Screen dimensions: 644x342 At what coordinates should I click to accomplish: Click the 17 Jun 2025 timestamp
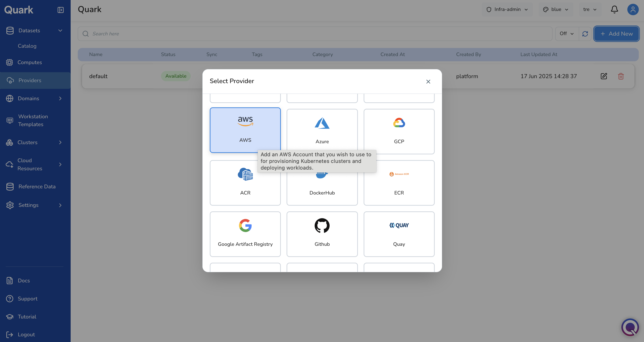pos(548,76)
